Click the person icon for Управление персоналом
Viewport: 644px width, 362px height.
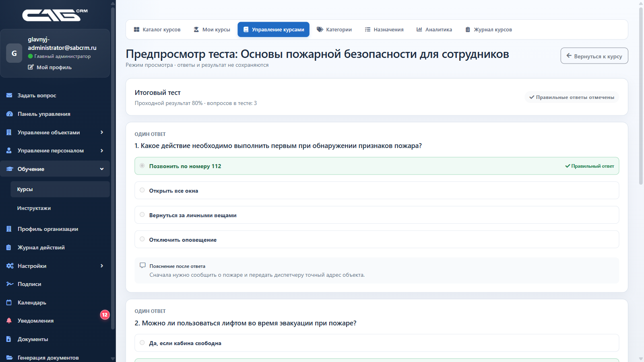pos(9,150)
